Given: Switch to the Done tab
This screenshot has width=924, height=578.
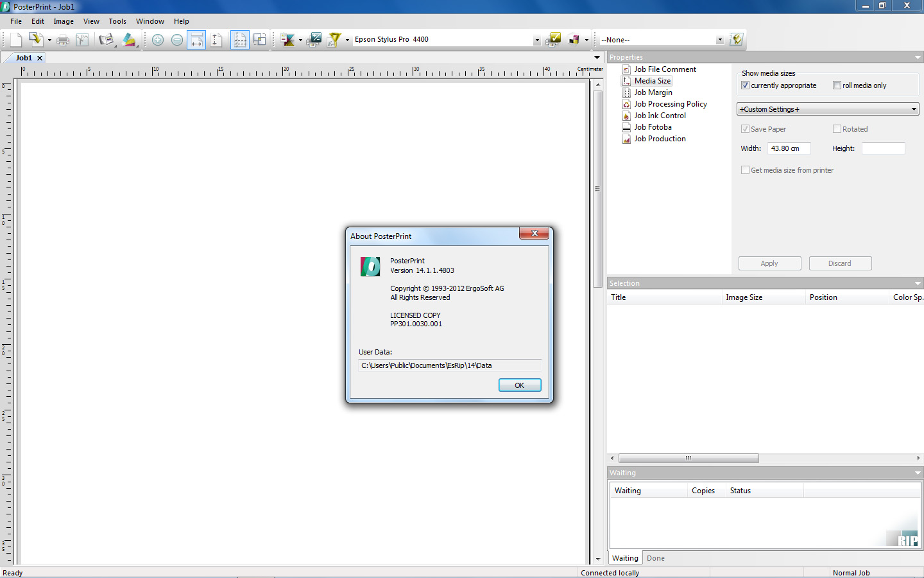Looking at the screenshot, I should pyautogui.click(x=656, y=558).
